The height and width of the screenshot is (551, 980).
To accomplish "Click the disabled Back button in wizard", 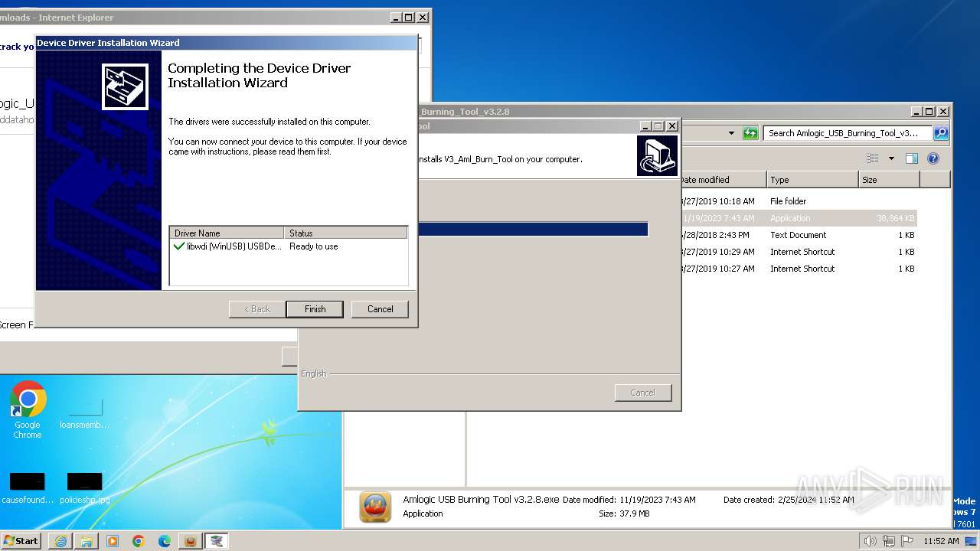I will coord(257,309).
